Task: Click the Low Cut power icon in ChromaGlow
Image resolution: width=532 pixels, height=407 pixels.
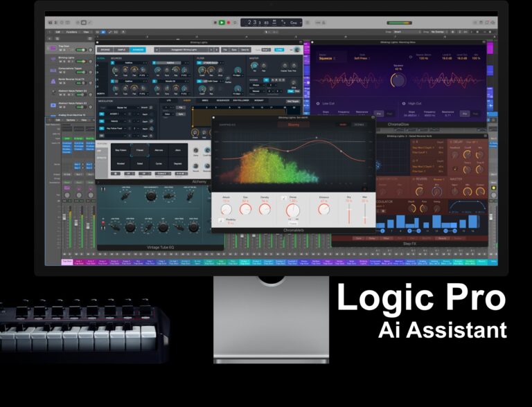Action: pyautogui.click(x=318, y=103)
